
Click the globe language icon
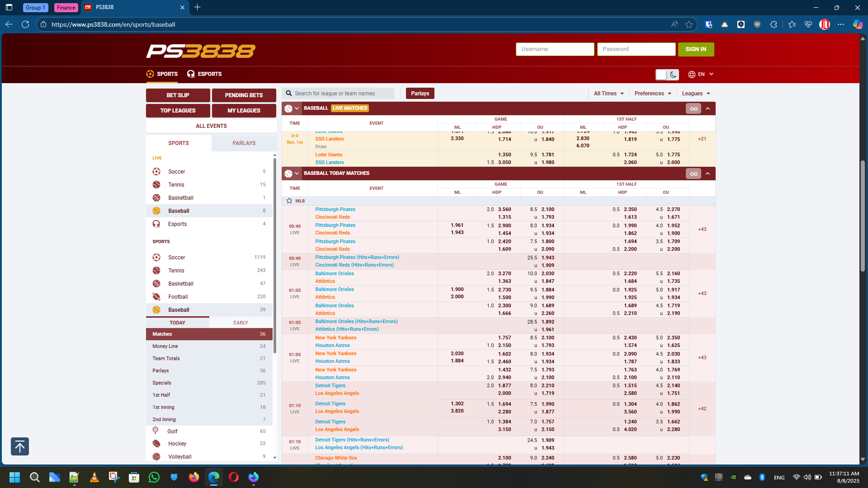pyautogui.click(x=692, y=74)
